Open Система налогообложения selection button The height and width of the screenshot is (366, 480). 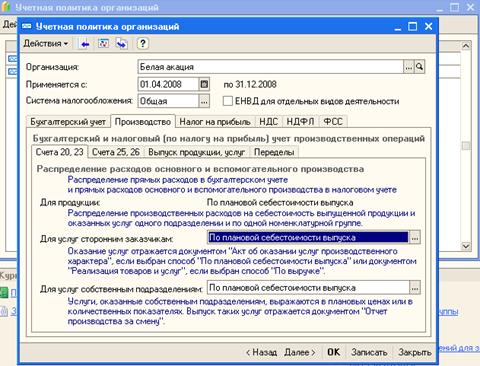[204, 101]
